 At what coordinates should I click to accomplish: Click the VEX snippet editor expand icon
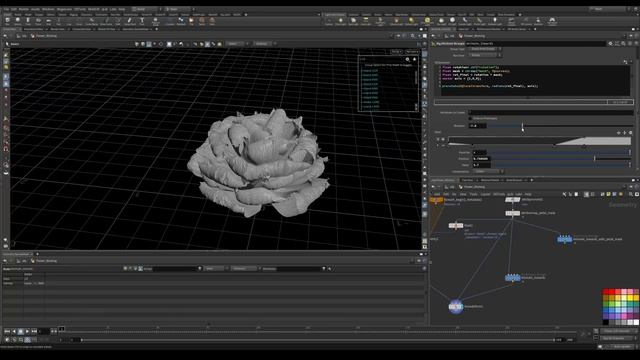tap(625, 62)
